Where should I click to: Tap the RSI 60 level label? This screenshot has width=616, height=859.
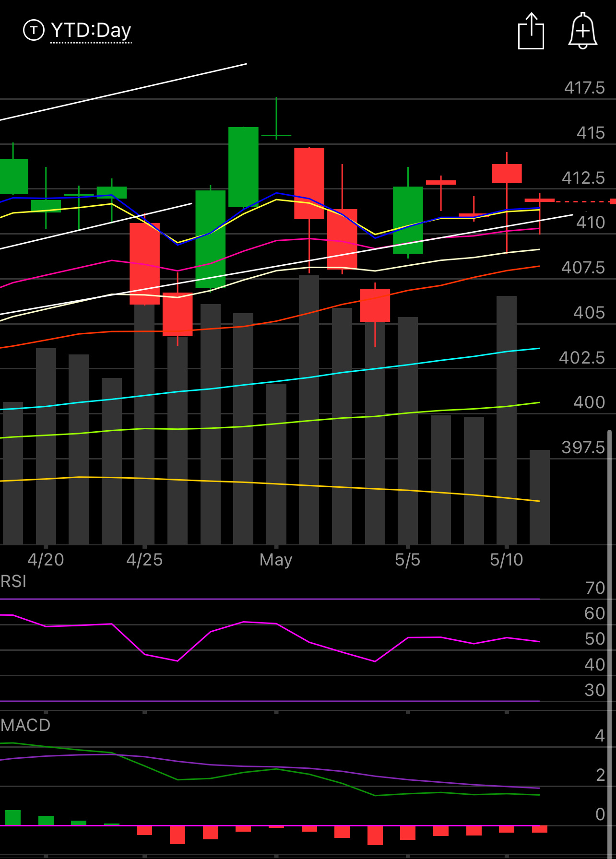tap(595, 613)
